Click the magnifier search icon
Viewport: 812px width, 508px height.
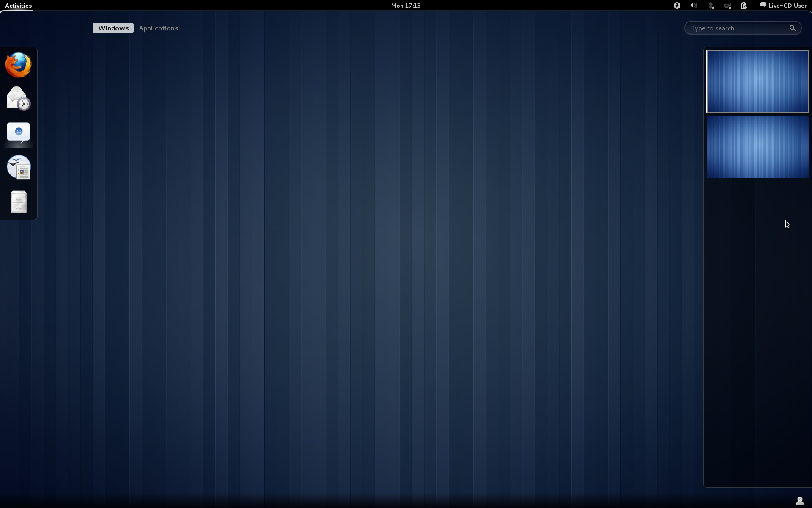pos(792,28)
